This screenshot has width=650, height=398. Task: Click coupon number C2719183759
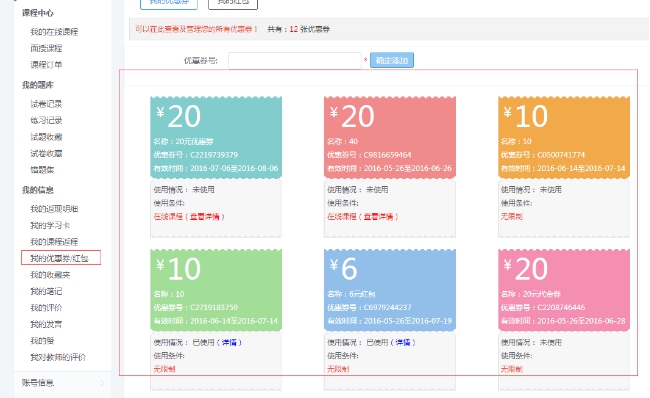tap(214, 308)
